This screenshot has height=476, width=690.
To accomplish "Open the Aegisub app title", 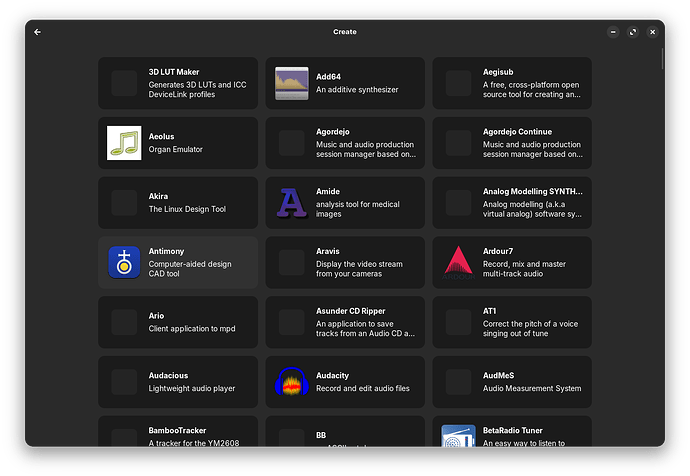I will click(x=498, y=72).
